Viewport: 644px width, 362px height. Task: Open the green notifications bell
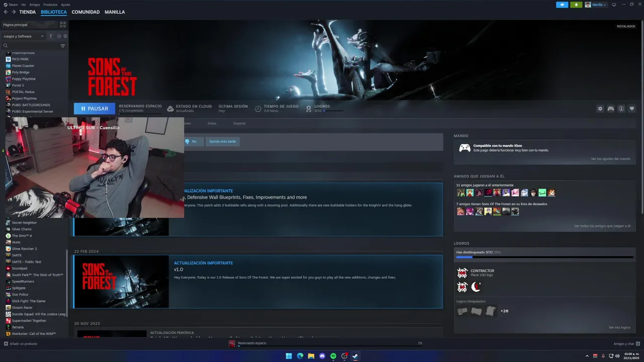pos(576,5)
